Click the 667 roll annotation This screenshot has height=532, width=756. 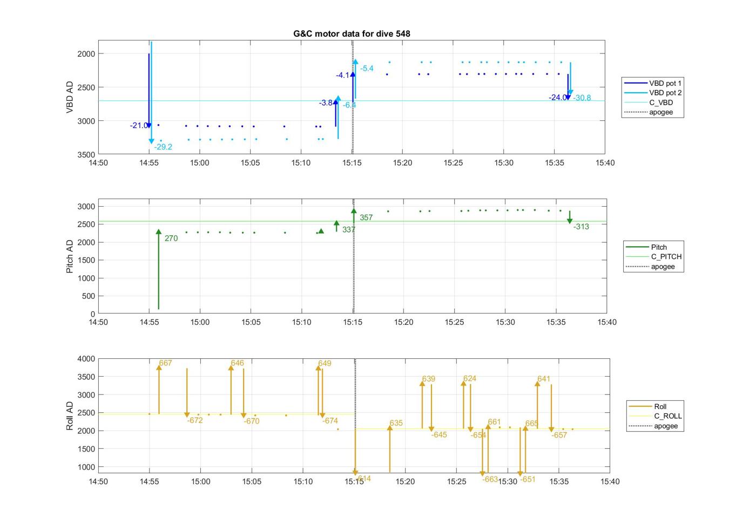166,363
